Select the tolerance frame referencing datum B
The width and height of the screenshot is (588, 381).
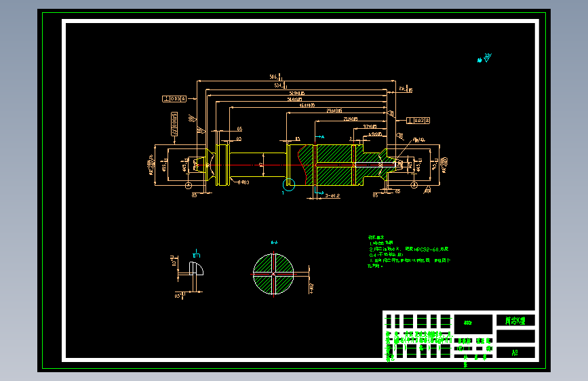pos(418,121)
